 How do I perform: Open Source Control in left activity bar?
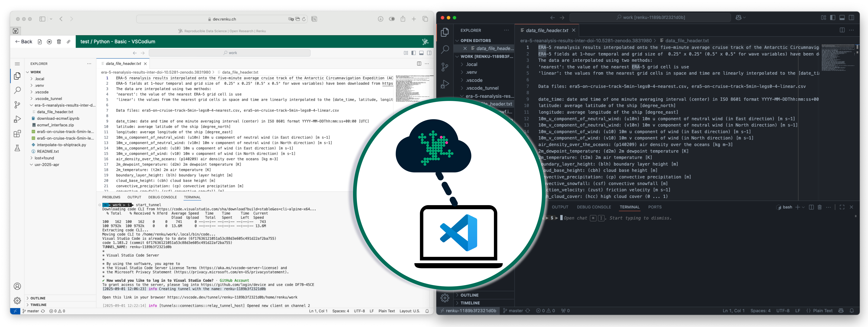[17, 105]
